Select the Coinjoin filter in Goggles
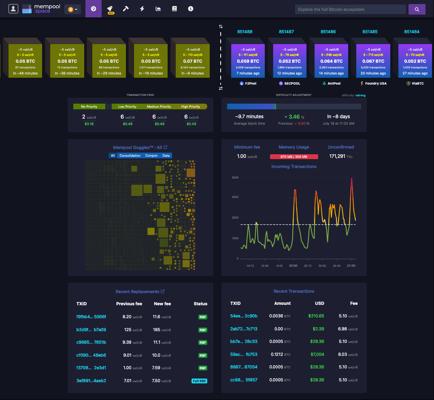 tap(151, 156)
